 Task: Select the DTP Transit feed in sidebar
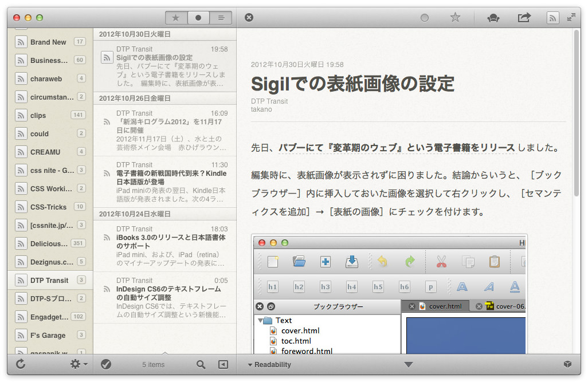tap(50, 281)
